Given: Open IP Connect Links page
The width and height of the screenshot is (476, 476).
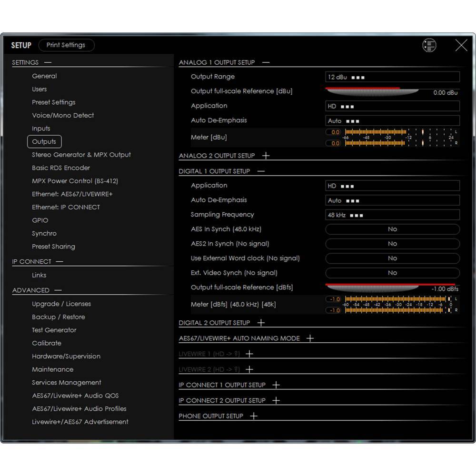Looking at the screenshot, I should [39, 275].
